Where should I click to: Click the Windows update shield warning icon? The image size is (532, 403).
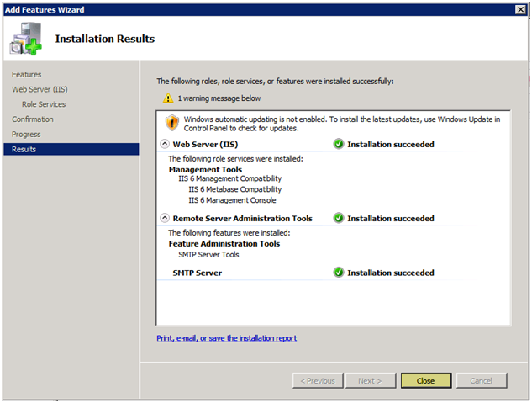(172, 123)
